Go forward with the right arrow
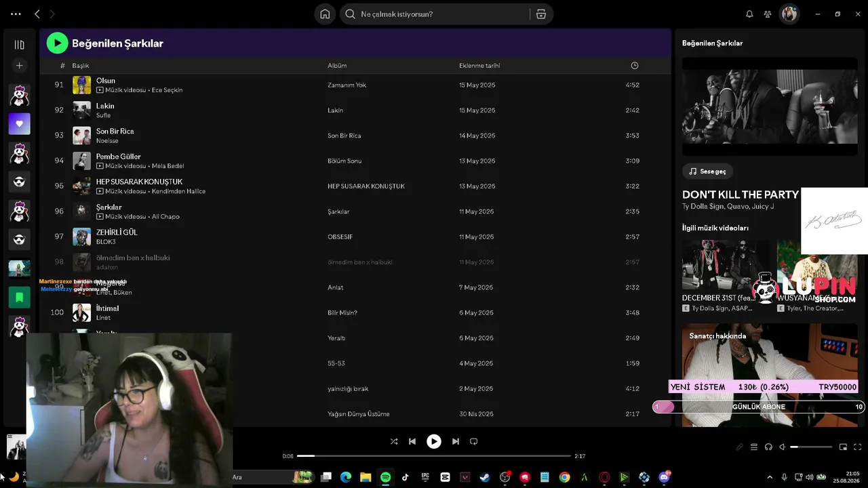 click(52, 14)
